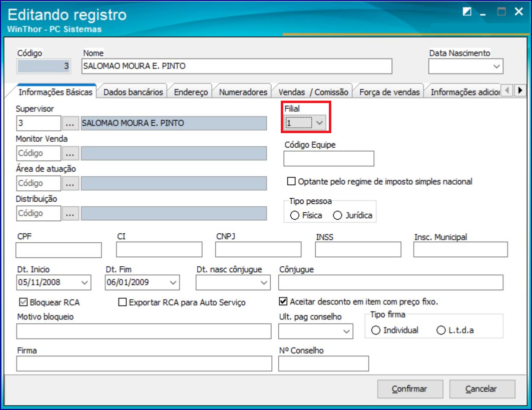532x410 pixels.
Task: Click the Código Equipe input field
Action: point(329,159)
